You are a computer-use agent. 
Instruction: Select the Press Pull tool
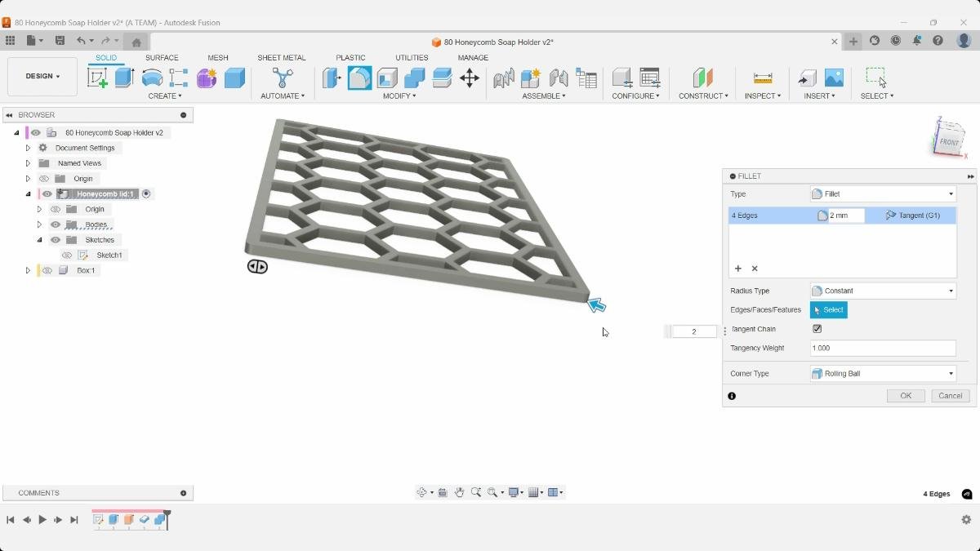point(332,78)
